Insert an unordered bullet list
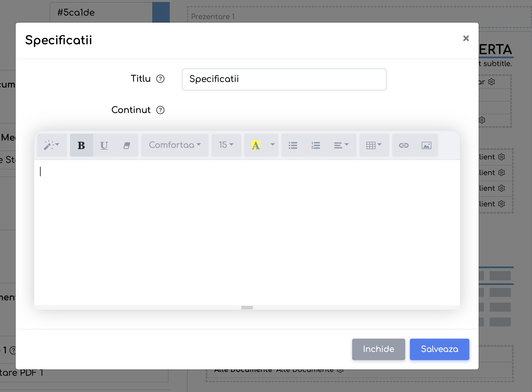 293,145
